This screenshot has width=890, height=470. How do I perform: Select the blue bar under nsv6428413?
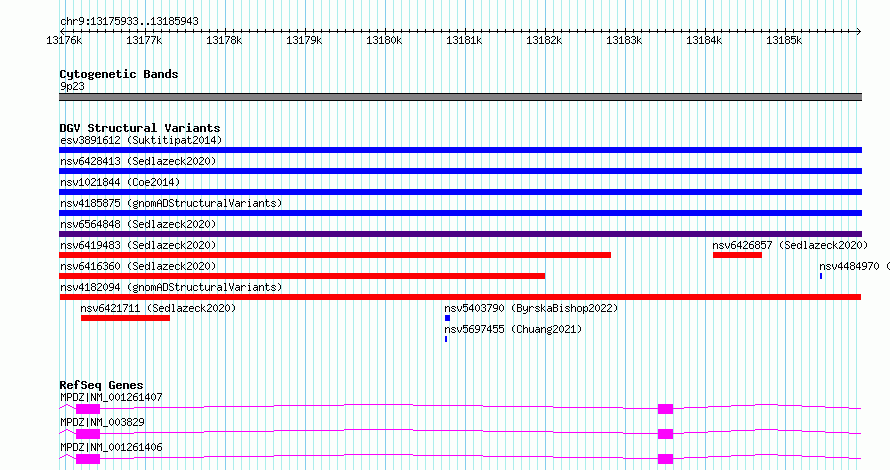460,171
